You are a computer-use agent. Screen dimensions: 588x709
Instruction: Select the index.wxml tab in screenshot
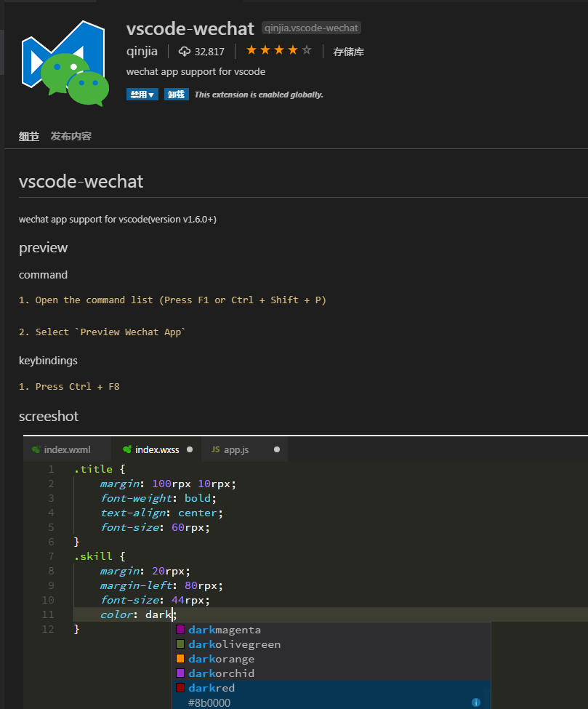pos(67,450)
